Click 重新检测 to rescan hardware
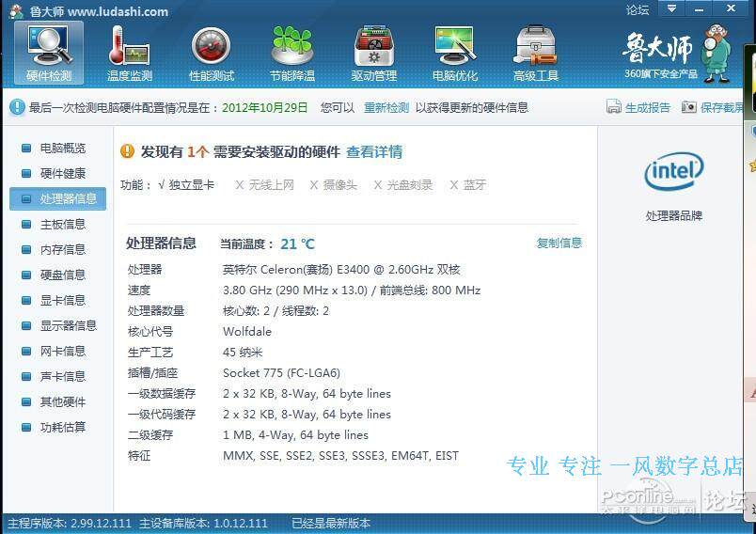This screenshot has height=534, width=756. (x=386, y=107)
